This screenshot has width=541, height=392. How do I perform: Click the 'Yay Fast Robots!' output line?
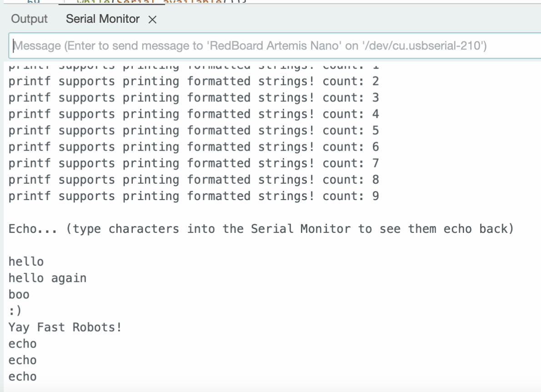[x=65, y=327]
